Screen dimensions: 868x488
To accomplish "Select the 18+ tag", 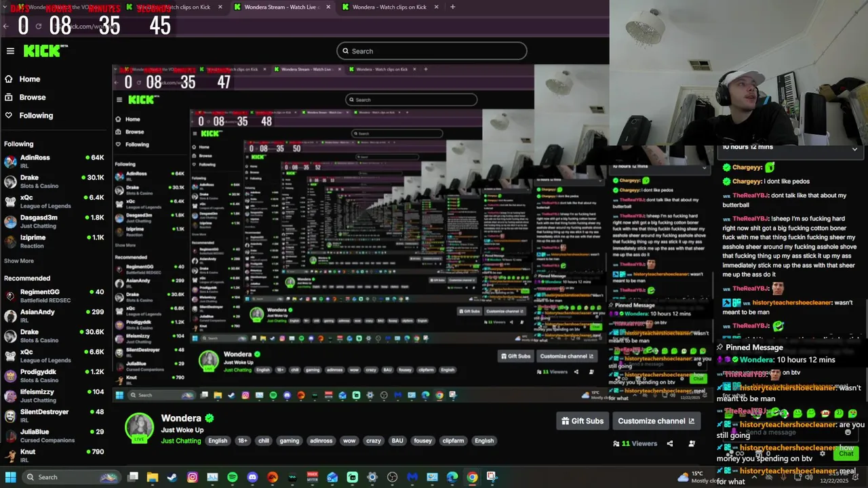I will tap(243, 441).
